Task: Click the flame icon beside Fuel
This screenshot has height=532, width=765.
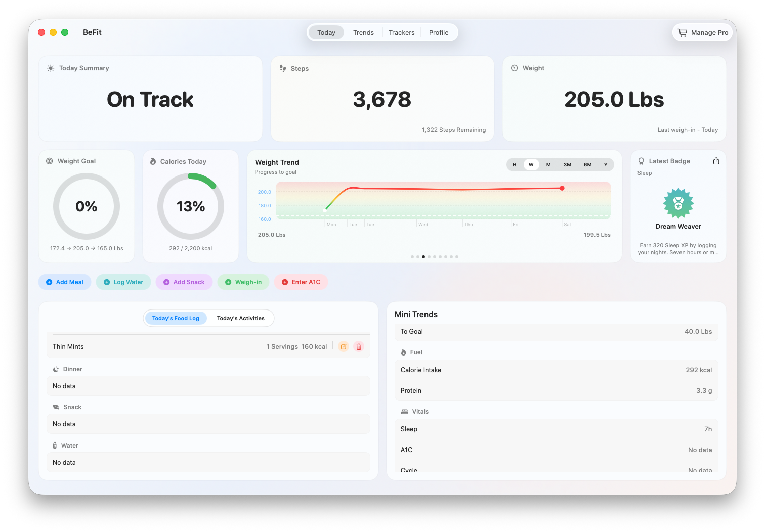Action: [x=403, y=352]
